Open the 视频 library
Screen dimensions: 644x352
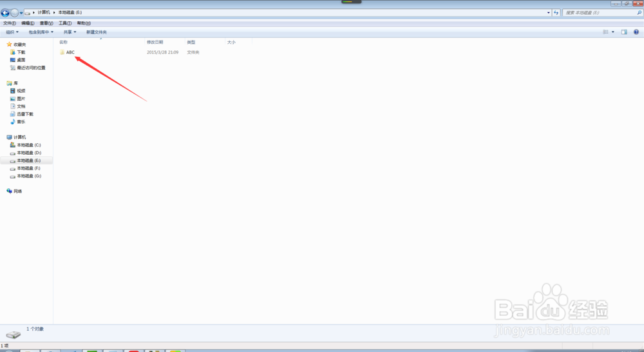click(17, 91)
